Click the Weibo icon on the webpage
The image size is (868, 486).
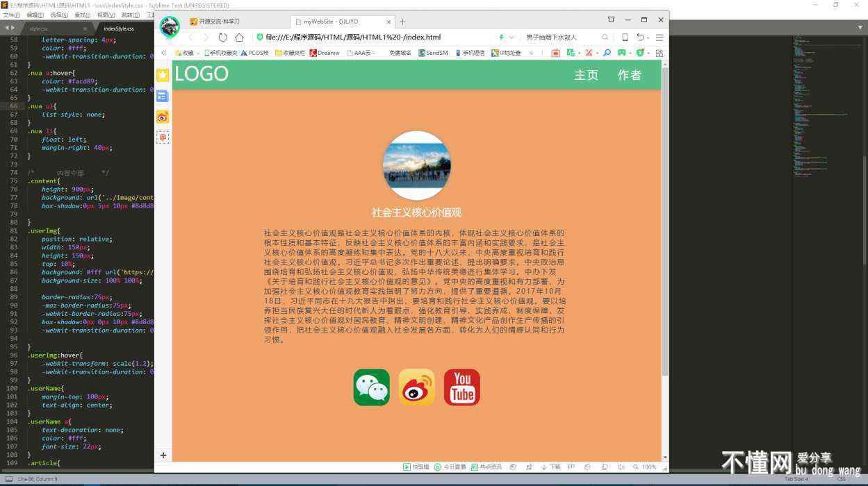coord(416,387)
